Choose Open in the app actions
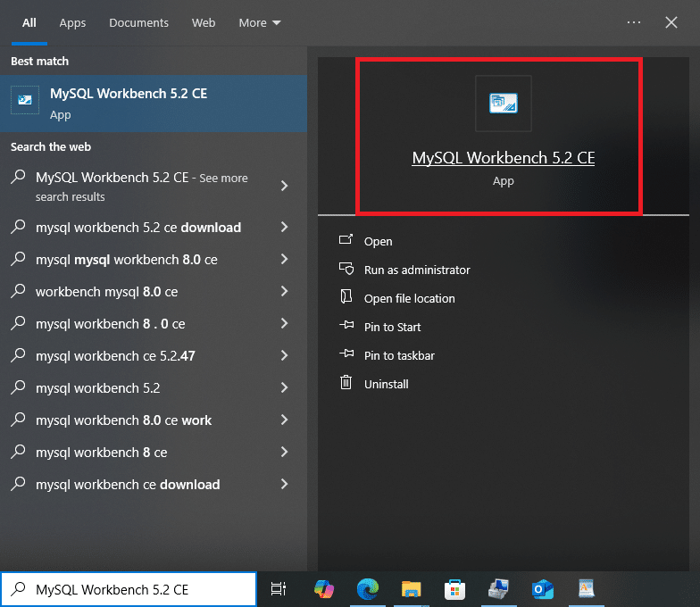Viewport: 700px width, 607px height. coord(379,241)
